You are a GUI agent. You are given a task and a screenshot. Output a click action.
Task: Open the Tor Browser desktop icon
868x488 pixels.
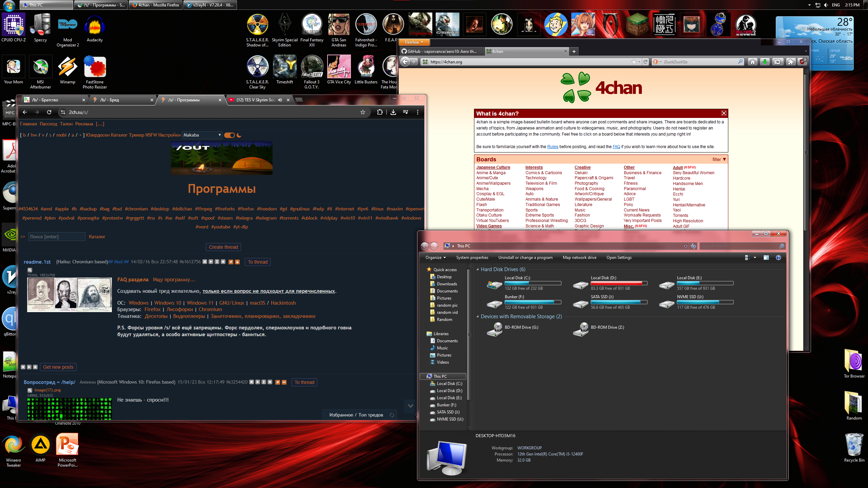point(854,364)
